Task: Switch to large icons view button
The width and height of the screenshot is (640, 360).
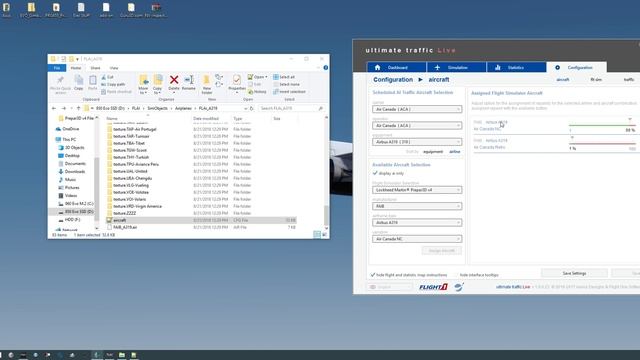Action: click(324, 234)
